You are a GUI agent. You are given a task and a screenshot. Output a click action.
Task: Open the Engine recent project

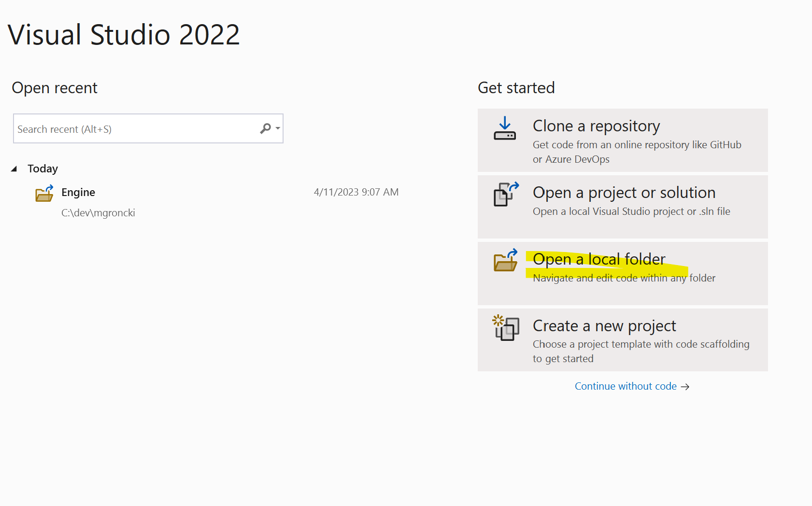[x=78, y=192]
